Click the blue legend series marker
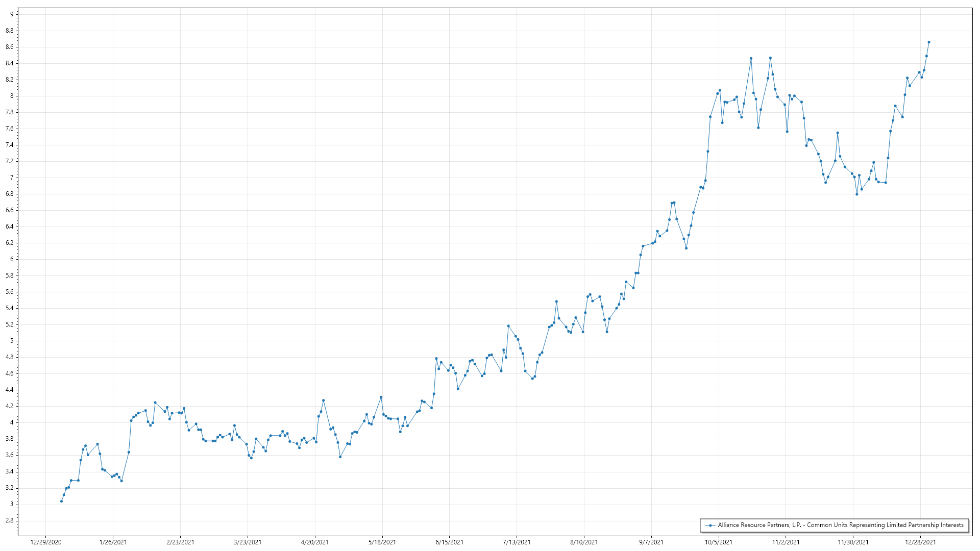The width and height of the screenshot is (980, 551). pyautogui.click(x=710, y=525)
